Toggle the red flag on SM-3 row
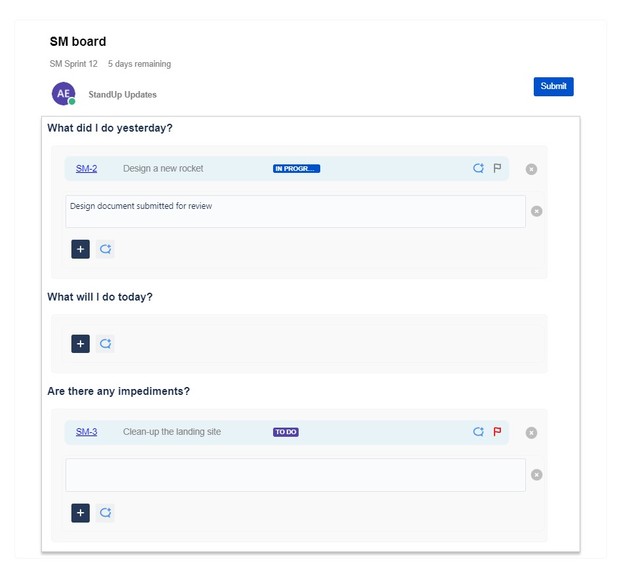The image size is (632, 573). (497, 432)
